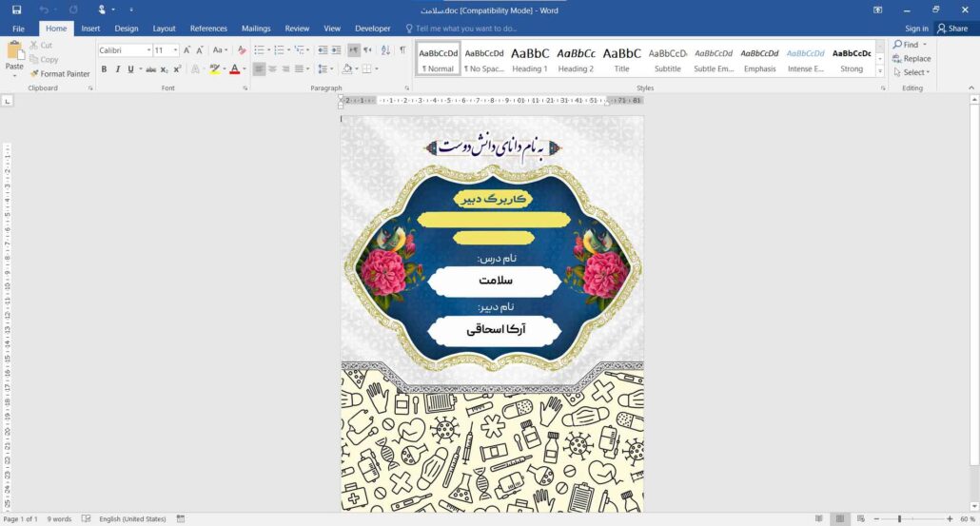
Task: Toggle Show/Hide paragraph marks
Action: coord(402,50)
